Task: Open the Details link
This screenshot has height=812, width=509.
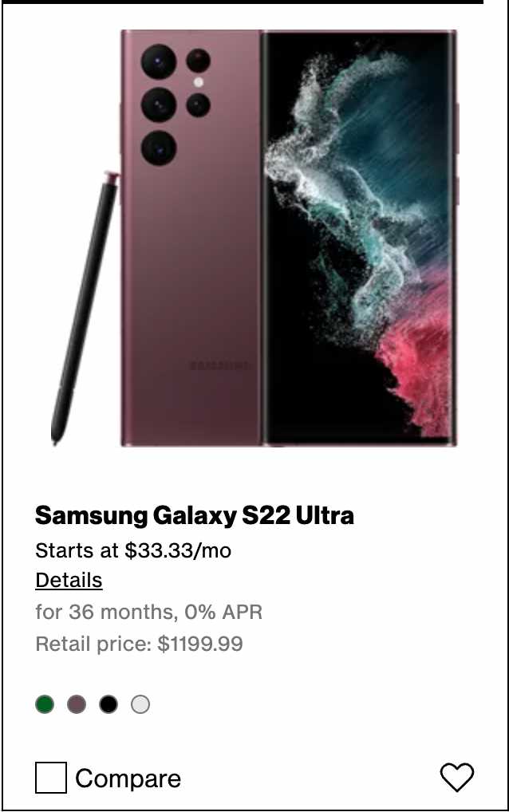Action: coord(69,580)
